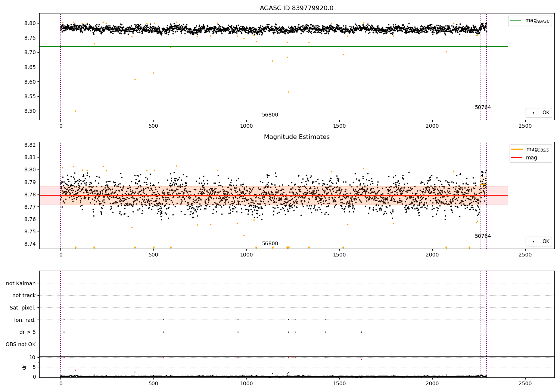
Task: Click the 10 tick on the dr axis
Action: [32, 357]
